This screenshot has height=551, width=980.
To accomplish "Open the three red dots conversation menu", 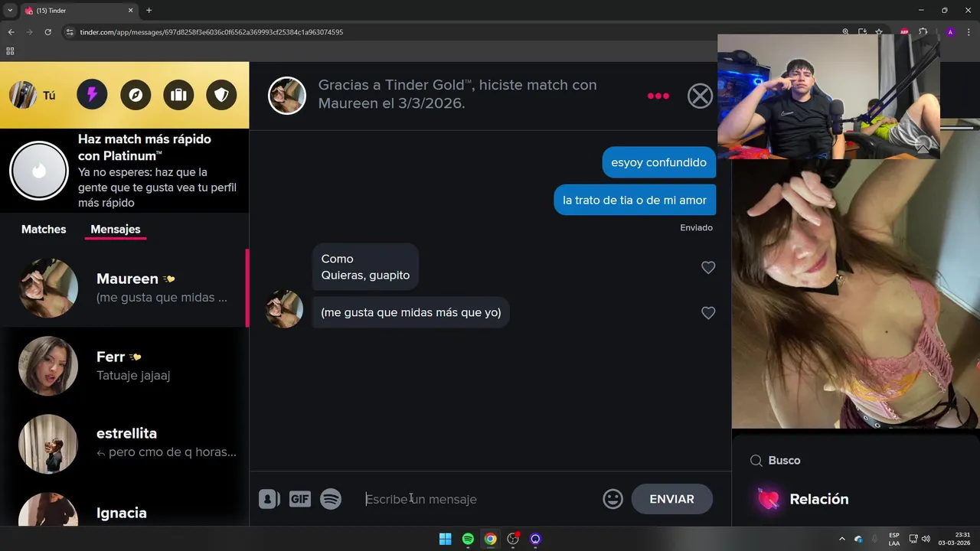I will pos(658,96).
